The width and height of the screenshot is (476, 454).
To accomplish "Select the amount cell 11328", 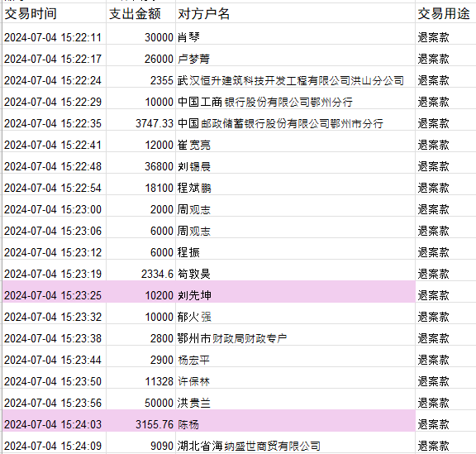I will 140,381.
